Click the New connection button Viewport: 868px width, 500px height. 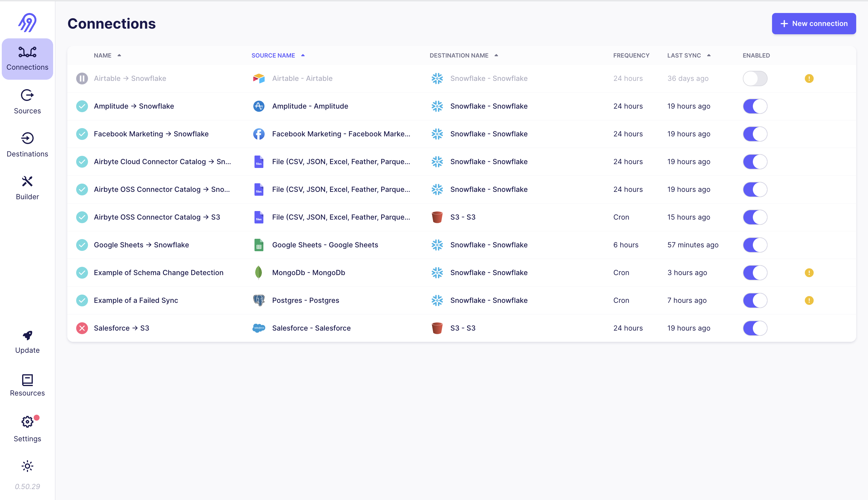814,24
